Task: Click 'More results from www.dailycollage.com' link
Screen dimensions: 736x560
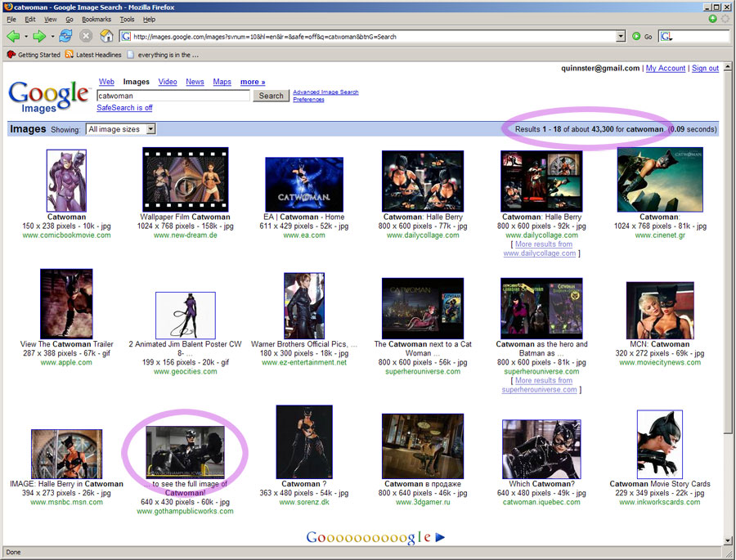Action: coord(541,249)
